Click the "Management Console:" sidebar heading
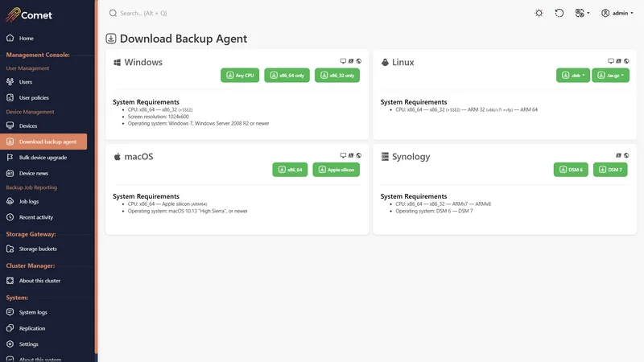 pos(38,55)
